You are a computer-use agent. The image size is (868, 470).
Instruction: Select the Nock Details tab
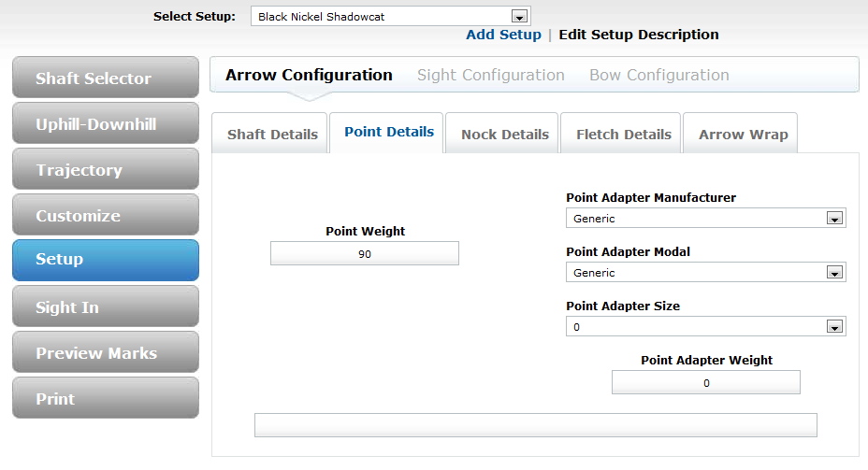pos(504,135)
